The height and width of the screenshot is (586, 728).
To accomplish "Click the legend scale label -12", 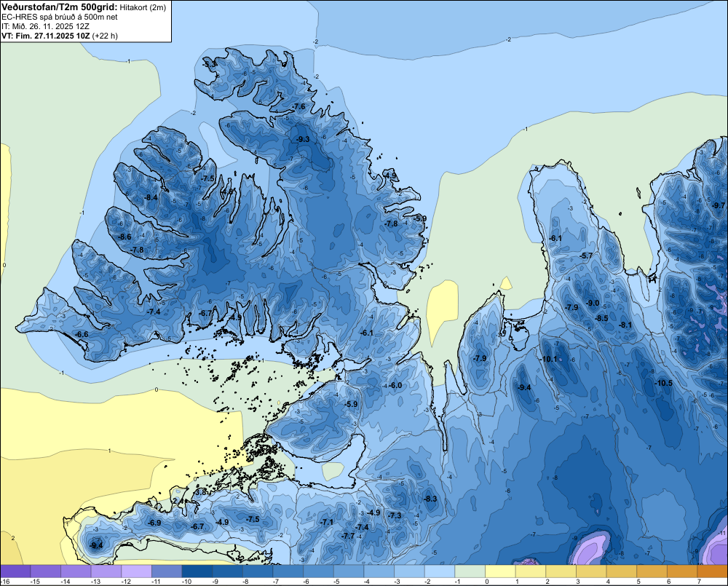I will [x=126, y=582].
